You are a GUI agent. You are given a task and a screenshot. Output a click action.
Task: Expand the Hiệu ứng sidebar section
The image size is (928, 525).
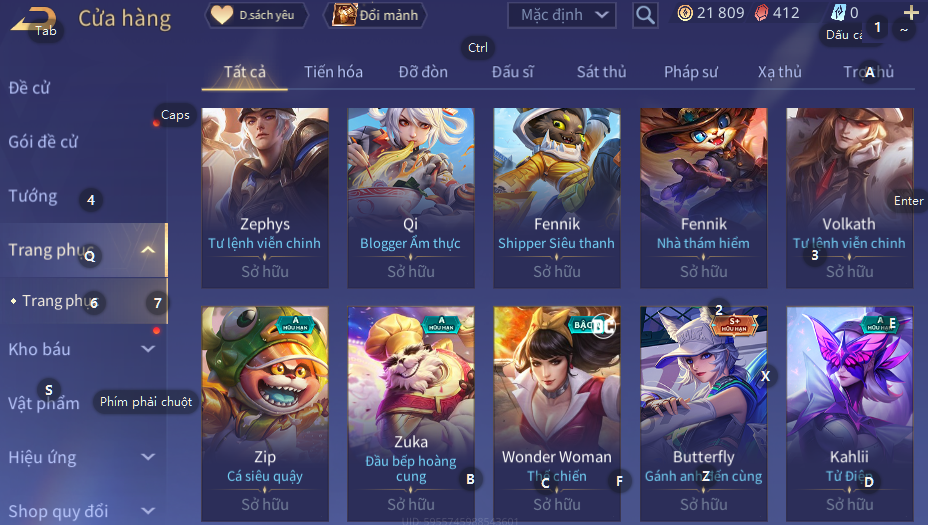click(x=148, y=457)
